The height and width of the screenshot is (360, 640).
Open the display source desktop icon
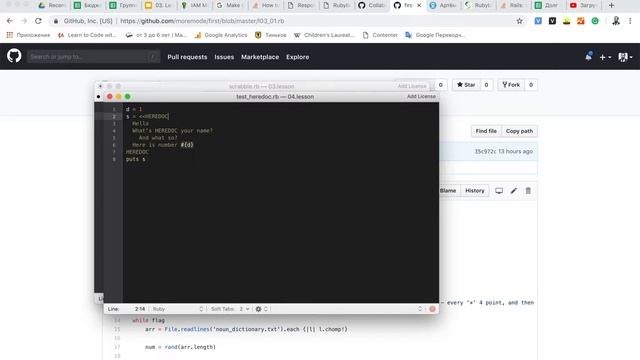click(x=499, y=191)
